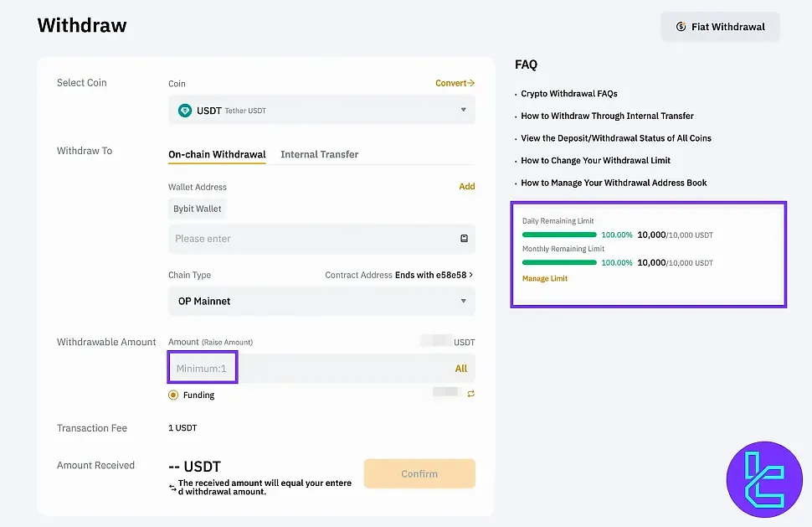Viewport: 812px width, 527px height.
Task: Select the On-chain Withdrawal tab
Action: (x=217, y=154)
